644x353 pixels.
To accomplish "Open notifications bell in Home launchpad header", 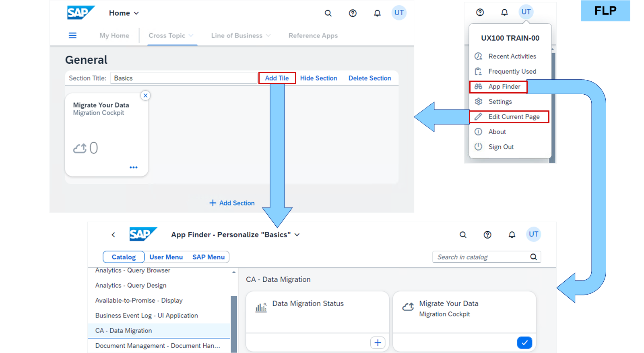I will (x=377, y=13).
